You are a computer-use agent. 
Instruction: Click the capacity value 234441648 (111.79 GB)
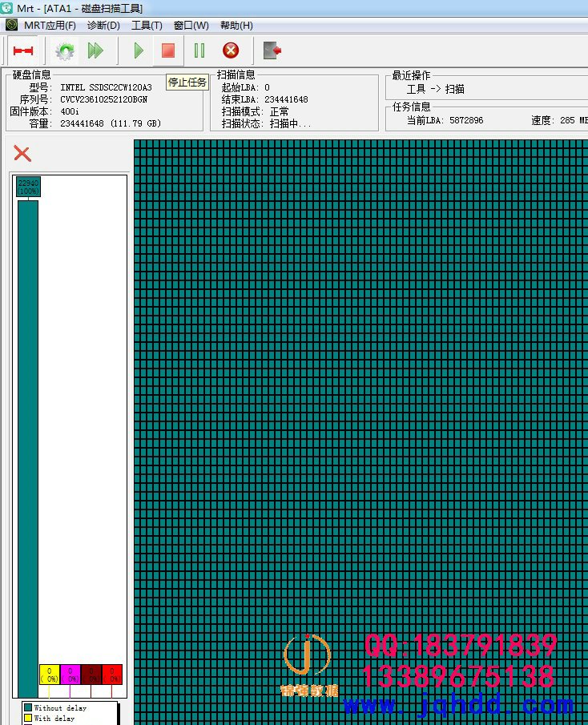(x=111, y=123)
